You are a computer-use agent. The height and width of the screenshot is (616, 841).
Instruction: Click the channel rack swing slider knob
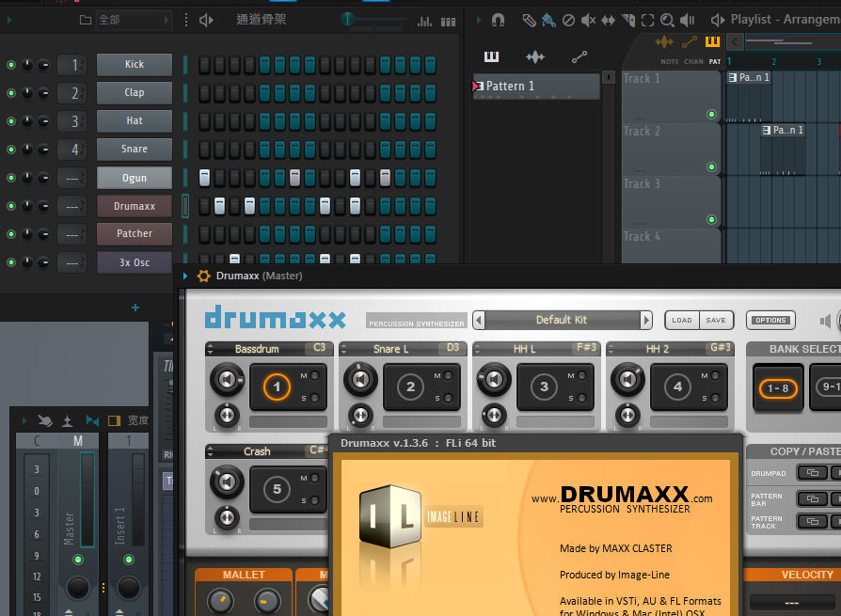point(347,20)
